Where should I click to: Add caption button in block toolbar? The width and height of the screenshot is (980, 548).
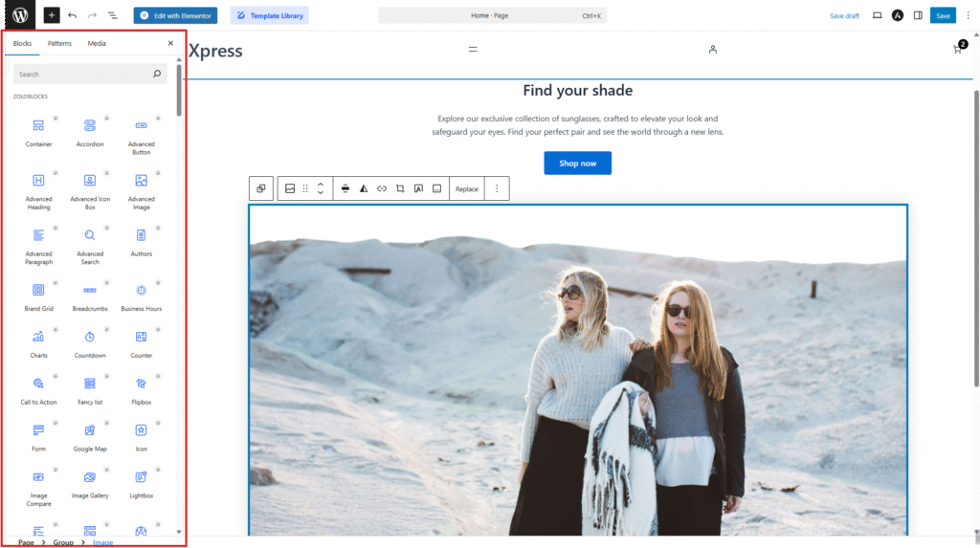(x=436, y=188)
